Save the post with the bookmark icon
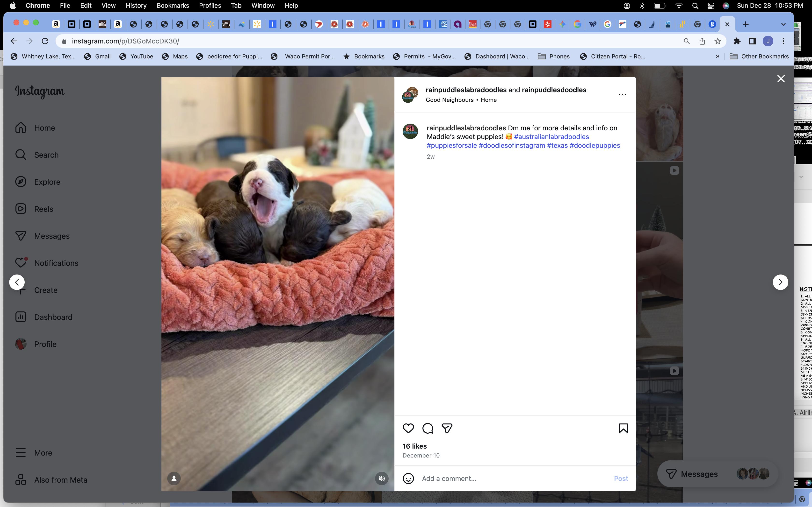The width and height of the screenshot is (812, 507). [x=623, y=428]
